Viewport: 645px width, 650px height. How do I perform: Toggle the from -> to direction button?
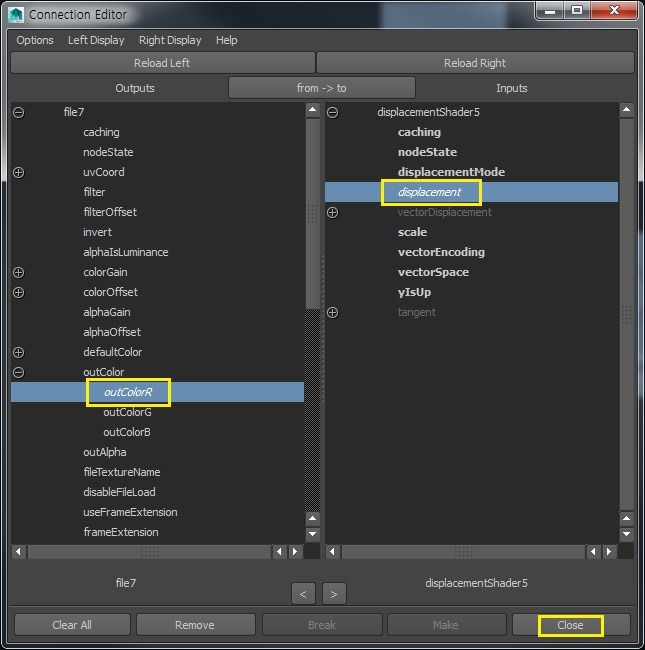coord(322,88)
